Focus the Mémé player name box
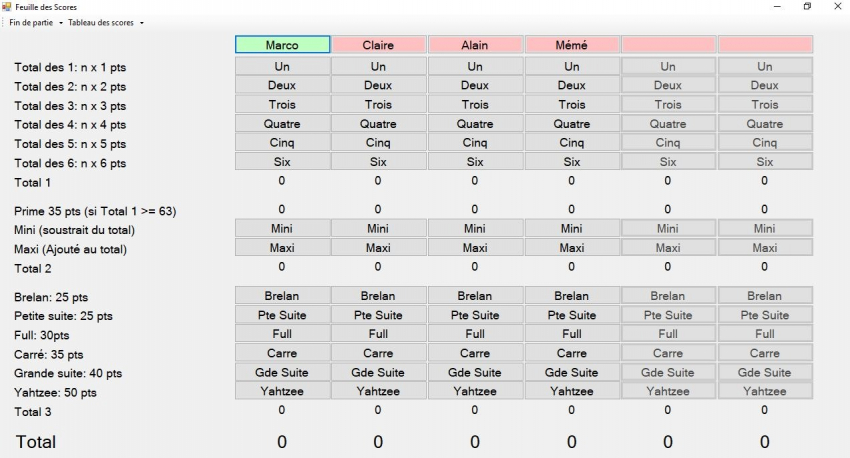 click(571, 45)
